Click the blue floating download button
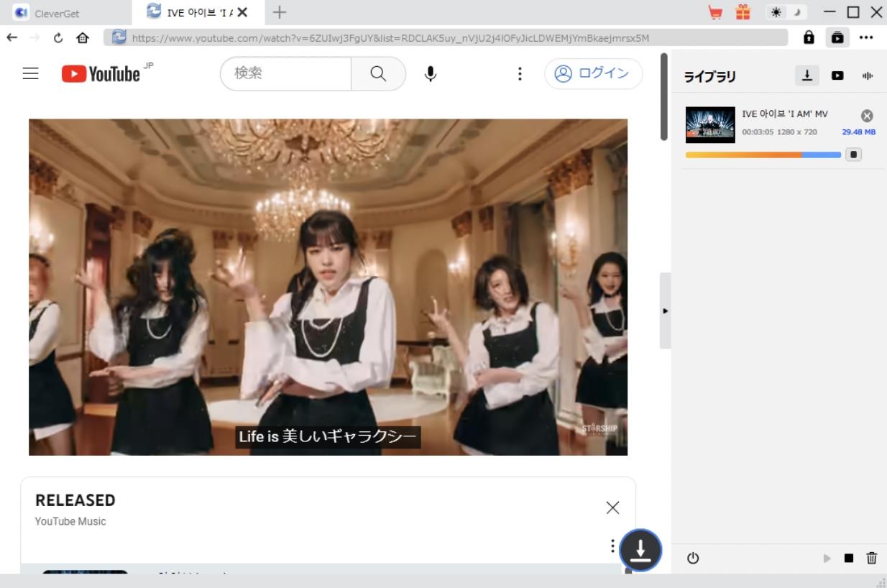887x588 pixels. [640, 550]
